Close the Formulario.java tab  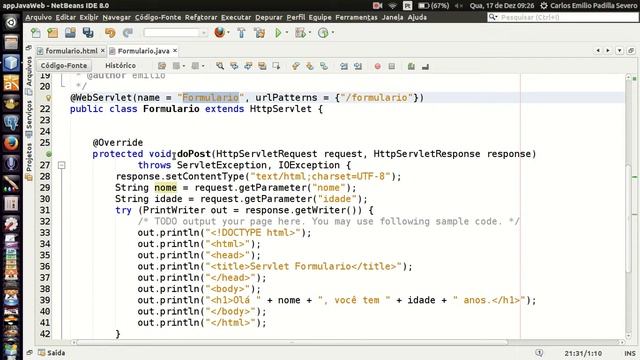pyautogui.click(x=175, y=50)
